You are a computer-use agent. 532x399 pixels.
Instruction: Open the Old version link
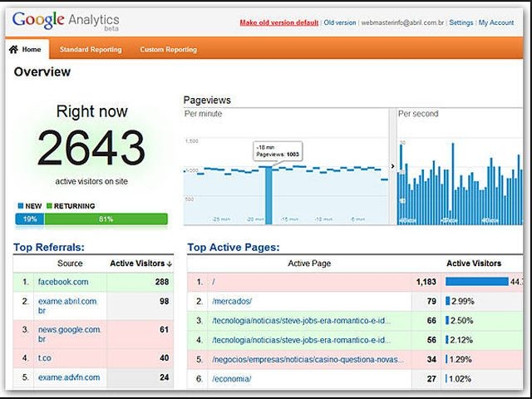pyautogui.click(x=340, y=22)
